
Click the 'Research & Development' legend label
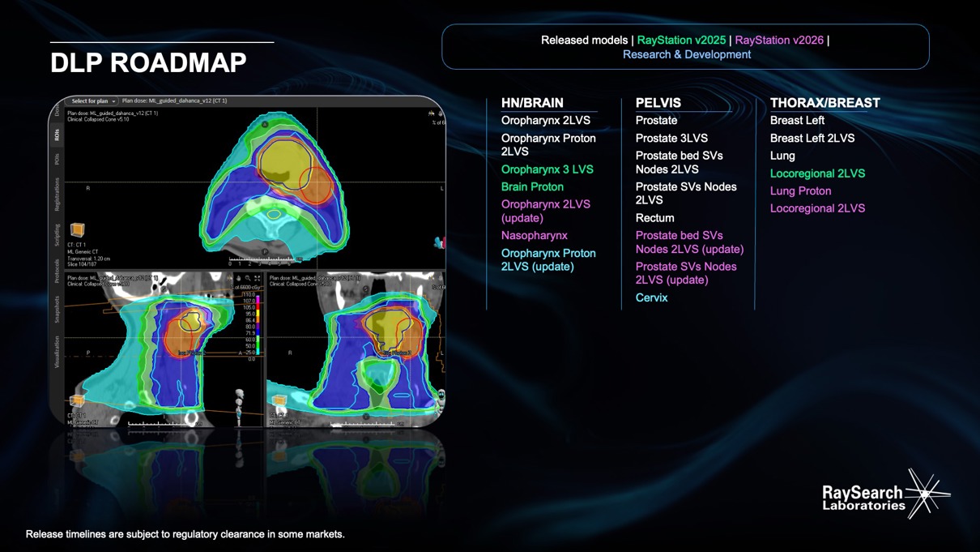[x=687, y=54]
